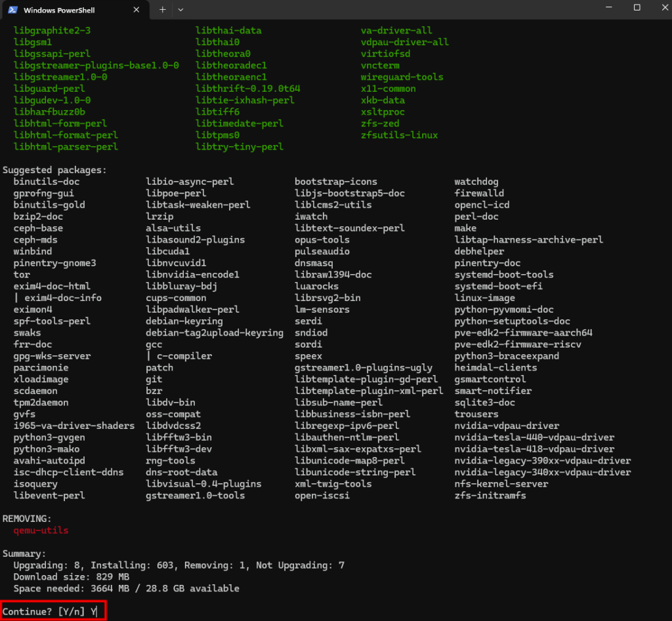Click the libtiff6 package name
Screen dimensions: 672x621
(x=217, y=111)
